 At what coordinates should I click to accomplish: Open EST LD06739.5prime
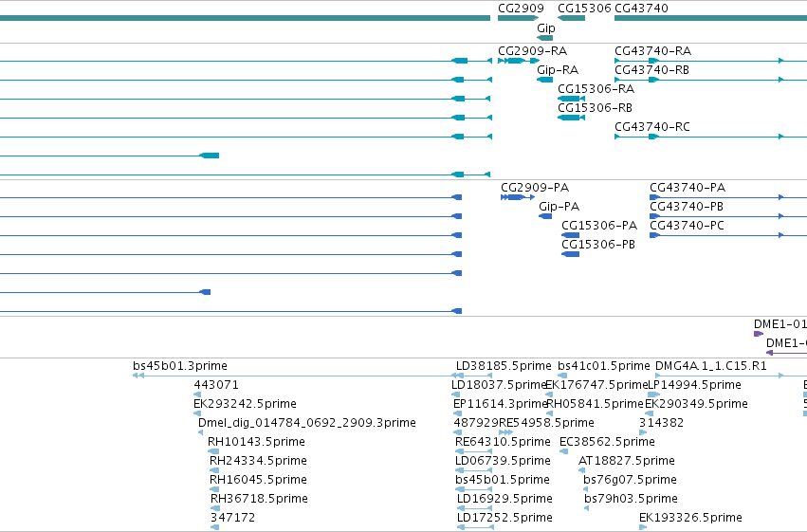tap(503, 461)
